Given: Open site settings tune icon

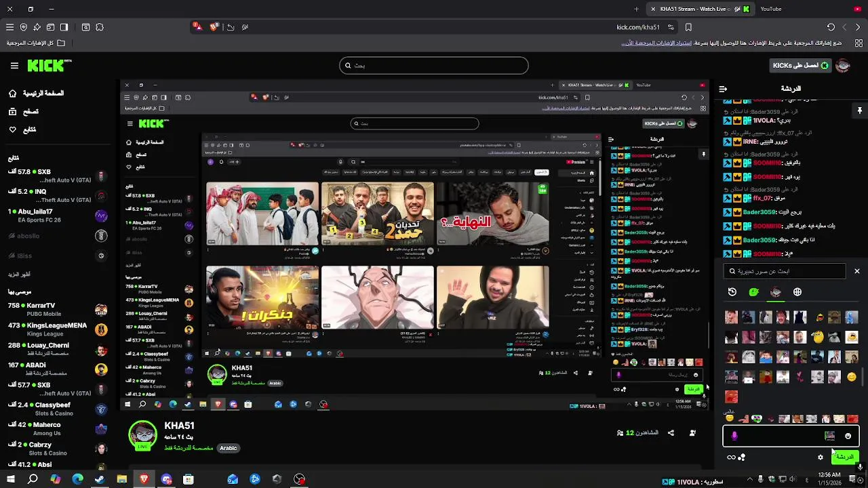Looking at the screenshot, I should coord(671,27).
